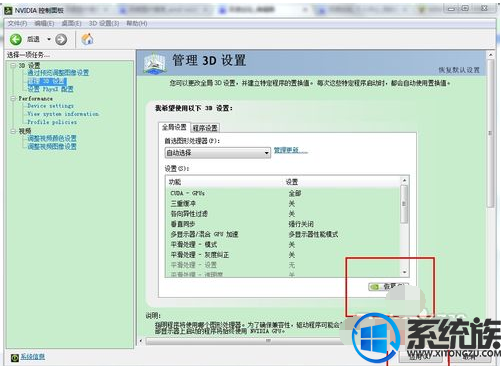Open the 桌面(E) menu
The image size is (501, 366).
71,23
